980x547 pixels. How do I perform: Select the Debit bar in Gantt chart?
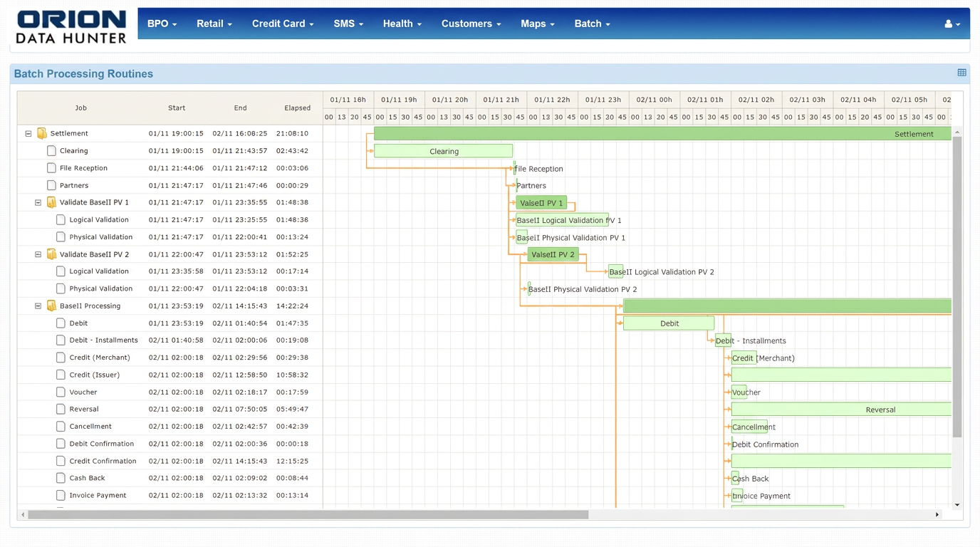[x=669, y=323]
